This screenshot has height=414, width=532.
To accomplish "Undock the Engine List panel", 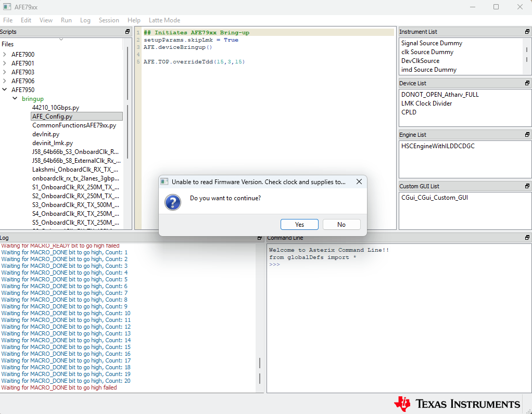I will pos(527,135).
